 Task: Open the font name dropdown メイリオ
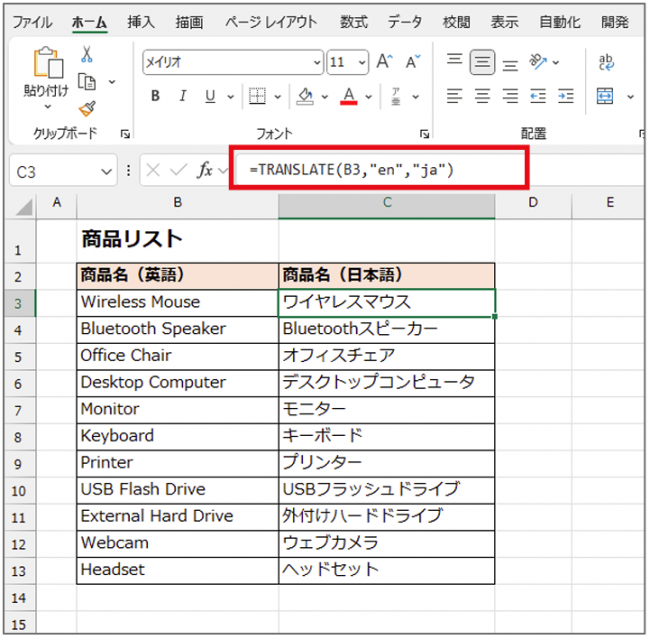pyautogui.click(x=317, y=63)
